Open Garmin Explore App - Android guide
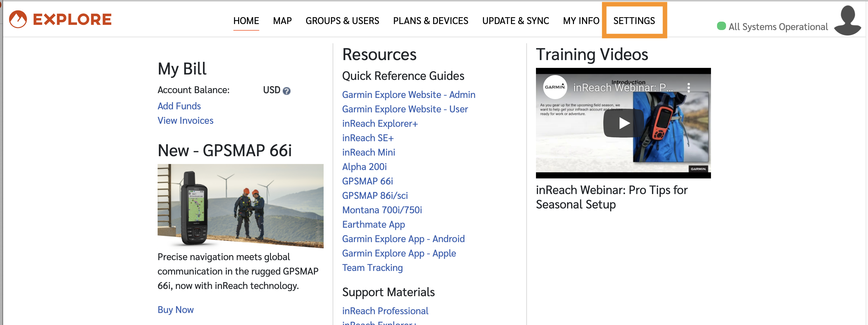The image size is (868, 325). (403, 239)
